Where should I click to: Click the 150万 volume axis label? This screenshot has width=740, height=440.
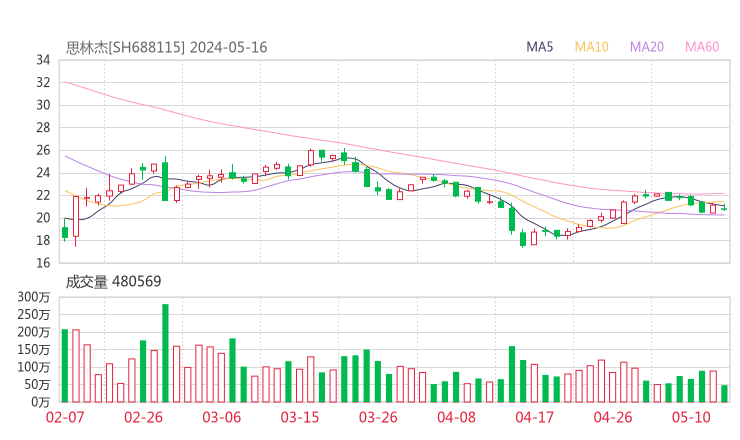pos(34,349)
